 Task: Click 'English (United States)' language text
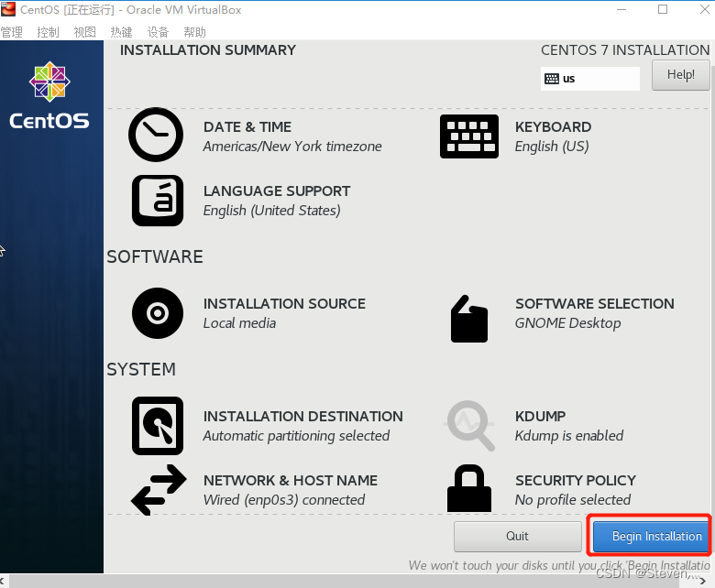pyautogui.click(x=271, y=211)
